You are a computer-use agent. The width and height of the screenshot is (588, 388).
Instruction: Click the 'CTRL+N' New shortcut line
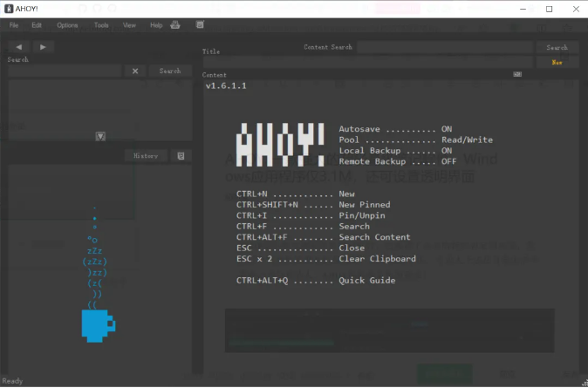(x=296, y=194)
